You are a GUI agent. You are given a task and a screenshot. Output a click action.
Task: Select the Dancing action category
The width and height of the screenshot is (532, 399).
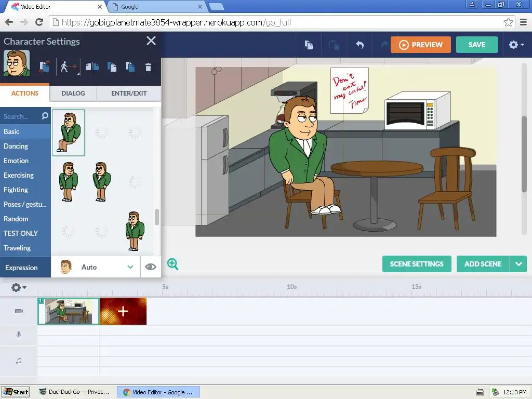tap(25, 146)
